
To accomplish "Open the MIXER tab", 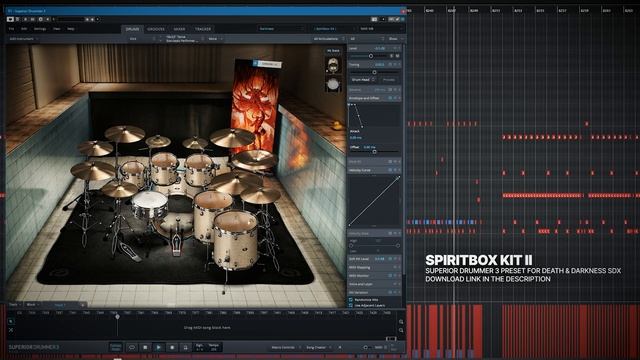I will (179, 29).
